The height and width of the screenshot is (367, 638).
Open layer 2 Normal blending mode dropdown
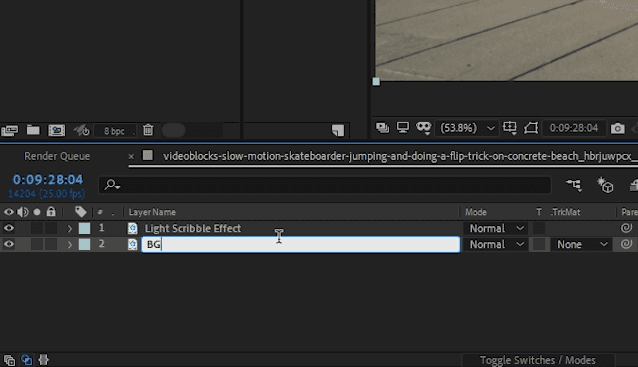496,244
